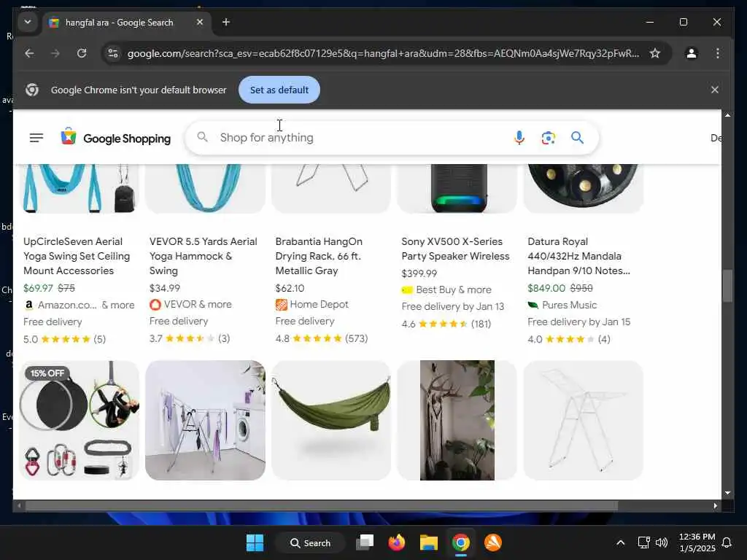Viewport: 747px width, 560px height.
Task: Open the blue VEVOR hammock image
Action: pos(205,189)
